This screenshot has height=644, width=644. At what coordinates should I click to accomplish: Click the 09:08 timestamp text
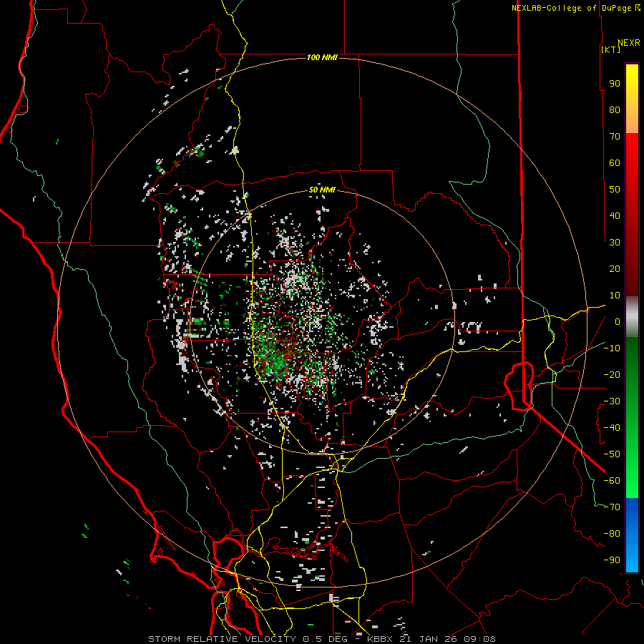tap(479, 639)
